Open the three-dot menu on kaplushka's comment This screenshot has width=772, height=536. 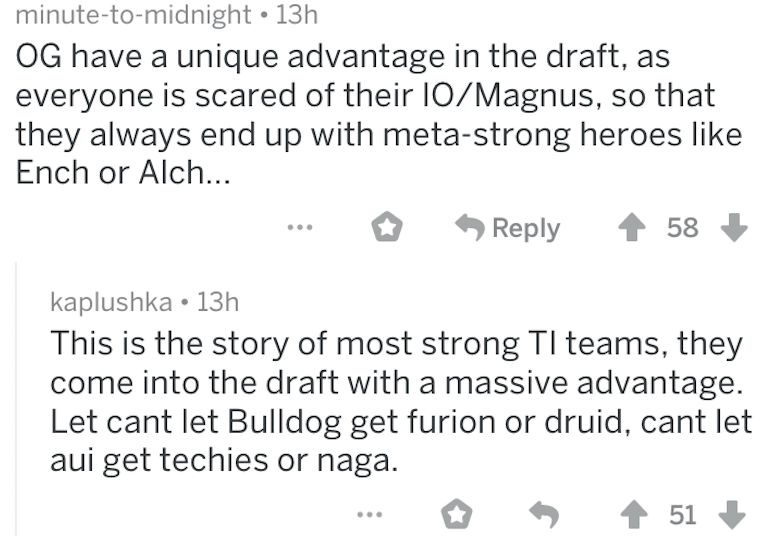[369, 515]
